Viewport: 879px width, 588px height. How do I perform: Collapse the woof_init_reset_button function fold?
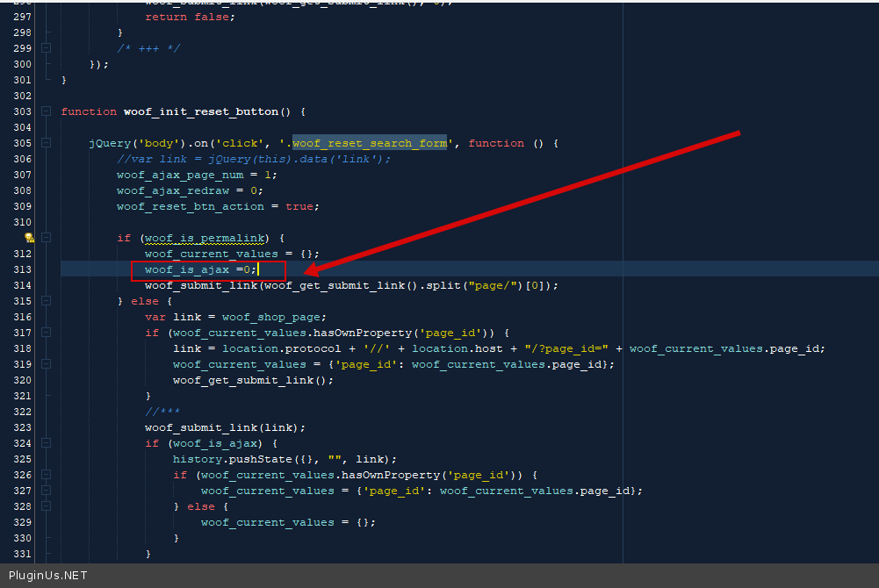point(47,111)
